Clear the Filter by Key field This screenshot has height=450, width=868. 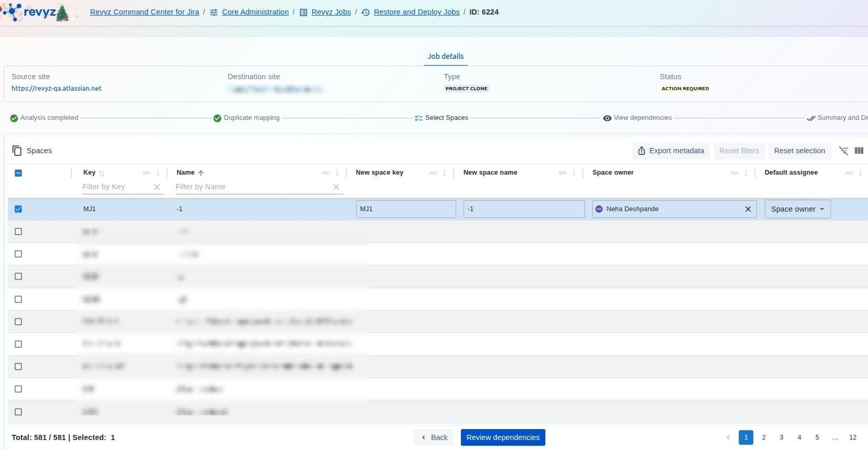tap(156, 187)
